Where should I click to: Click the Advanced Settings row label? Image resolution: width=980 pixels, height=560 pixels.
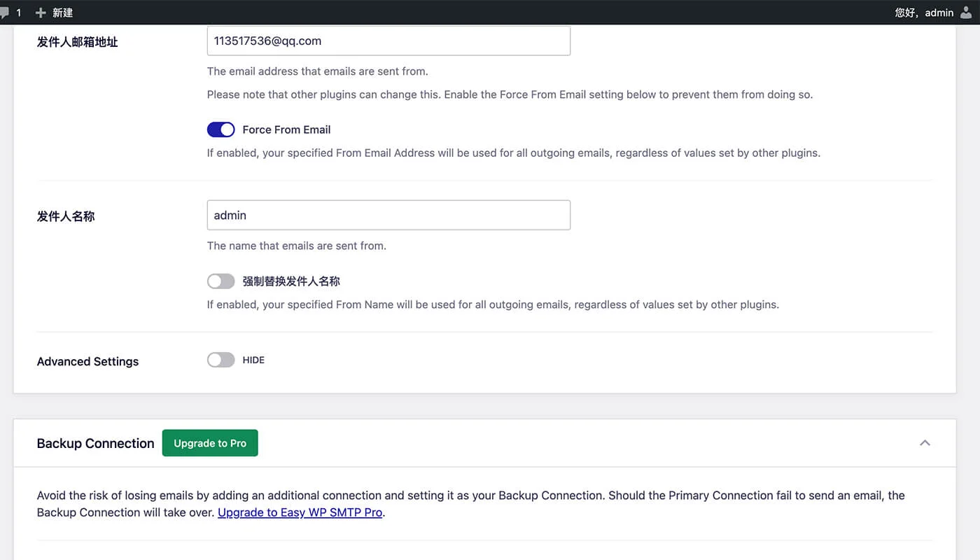point(87,361)
